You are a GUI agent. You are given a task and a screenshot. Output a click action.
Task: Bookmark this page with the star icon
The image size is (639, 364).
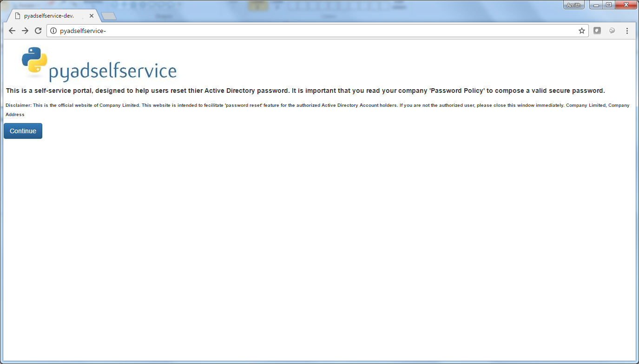pos(581,31)
